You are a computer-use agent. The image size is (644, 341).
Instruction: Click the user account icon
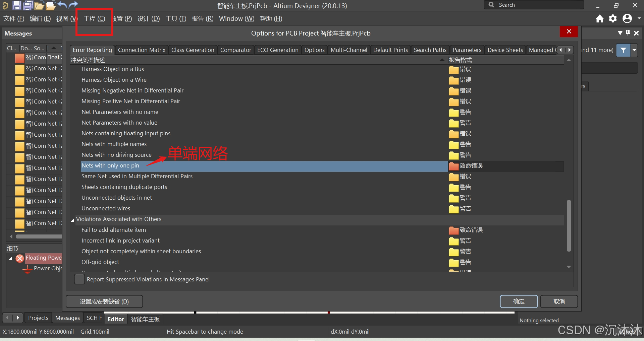(627, 18)
